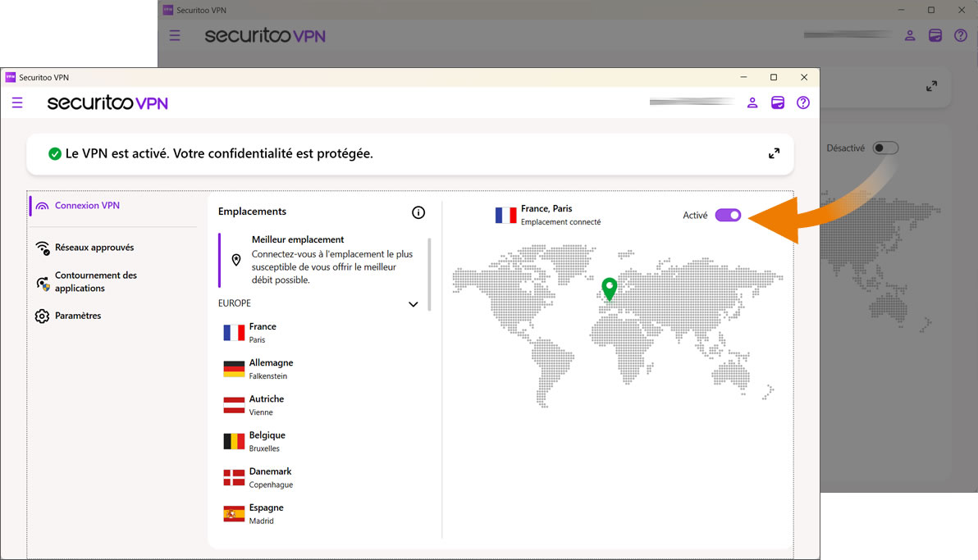Click the Autriche flag icon

click(234, 405)
